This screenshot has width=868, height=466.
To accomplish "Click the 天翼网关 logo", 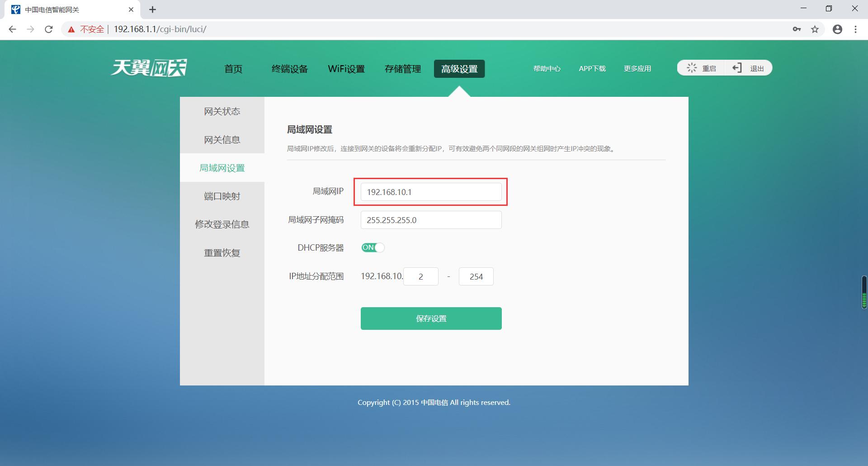I will (x=148, y=68).
